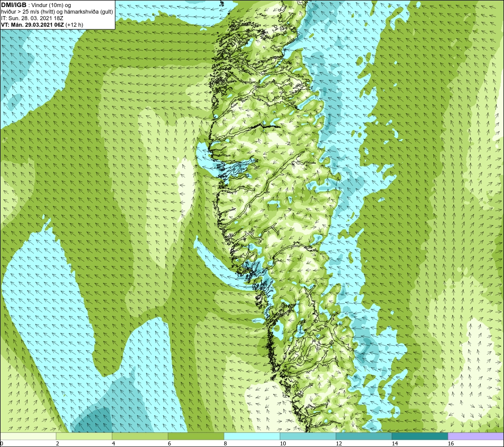The image size is (504, 447).
Task: Click the scale label "10"
Action: pyautogui.click(x=283, y=444)
